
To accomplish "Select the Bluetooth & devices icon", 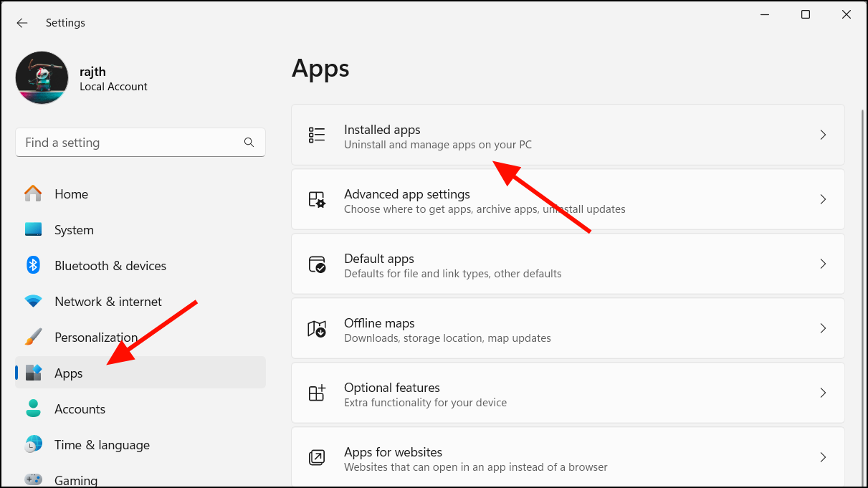I will click(33, 265).
